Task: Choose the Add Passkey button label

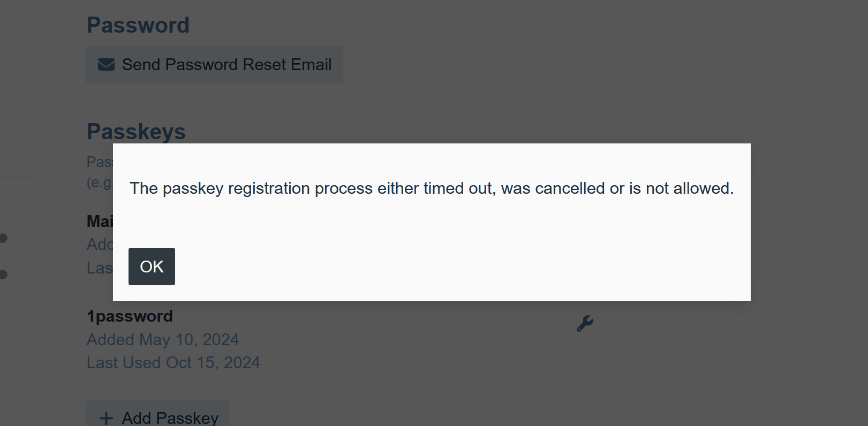Action: pos(170,418)
